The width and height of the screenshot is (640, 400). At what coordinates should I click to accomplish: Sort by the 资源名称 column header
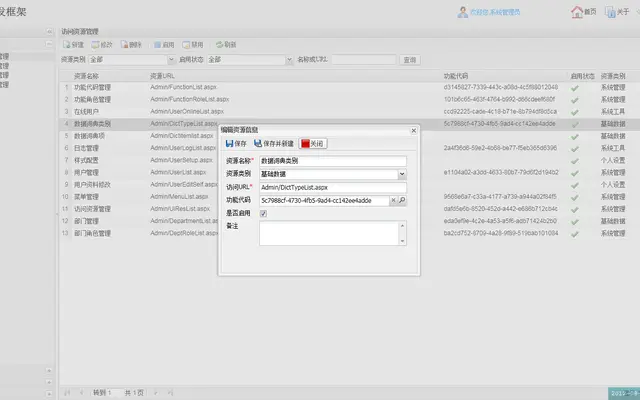pos(86,76)
